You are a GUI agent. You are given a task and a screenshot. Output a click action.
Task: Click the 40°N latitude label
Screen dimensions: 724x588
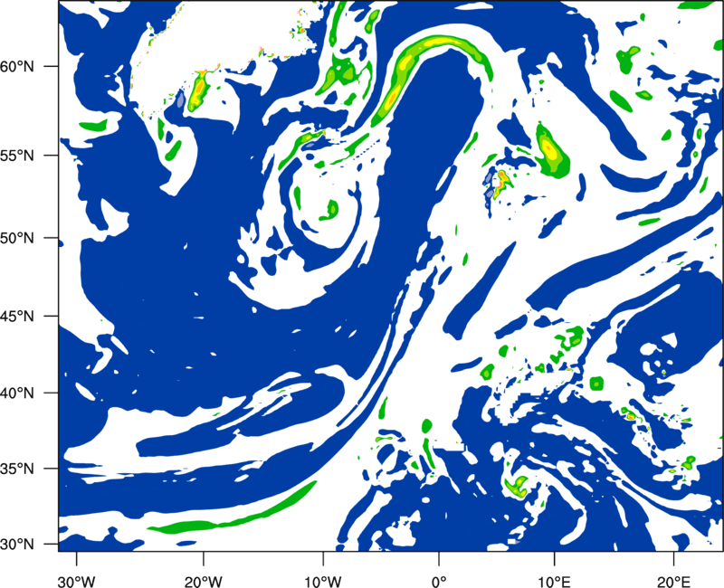(x=16, y=393)
